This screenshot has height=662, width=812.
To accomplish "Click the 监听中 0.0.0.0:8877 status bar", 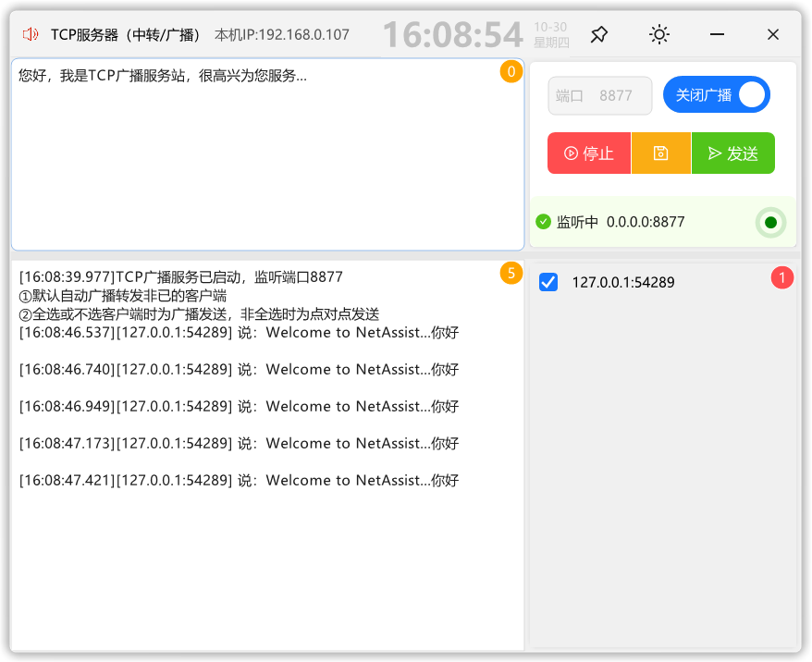I will coord(647,222).
